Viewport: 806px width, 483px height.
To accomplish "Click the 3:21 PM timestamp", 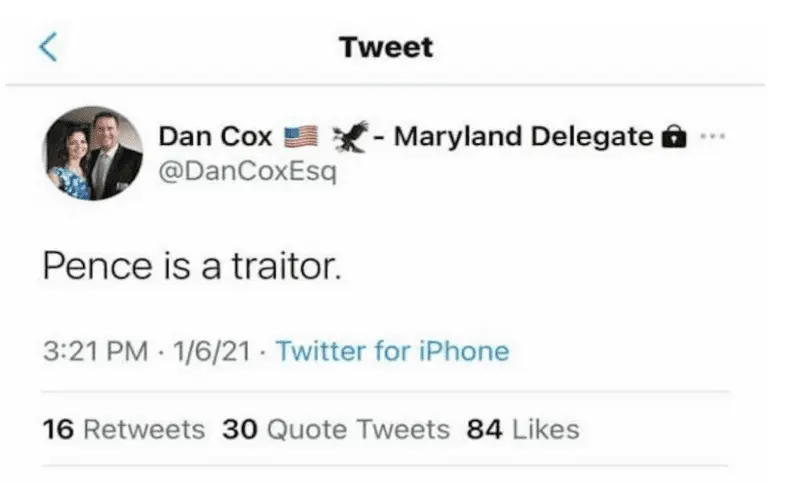I will click(x=92, y=351).
